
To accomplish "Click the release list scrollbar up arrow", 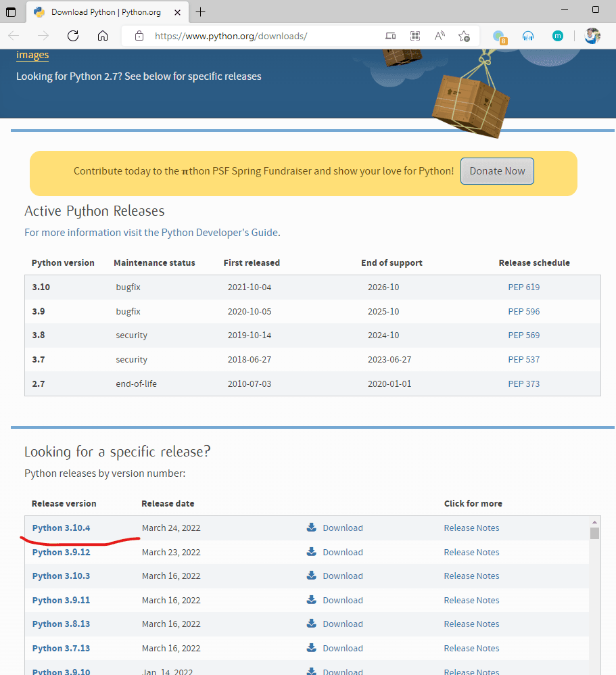I will pos(594,522).
